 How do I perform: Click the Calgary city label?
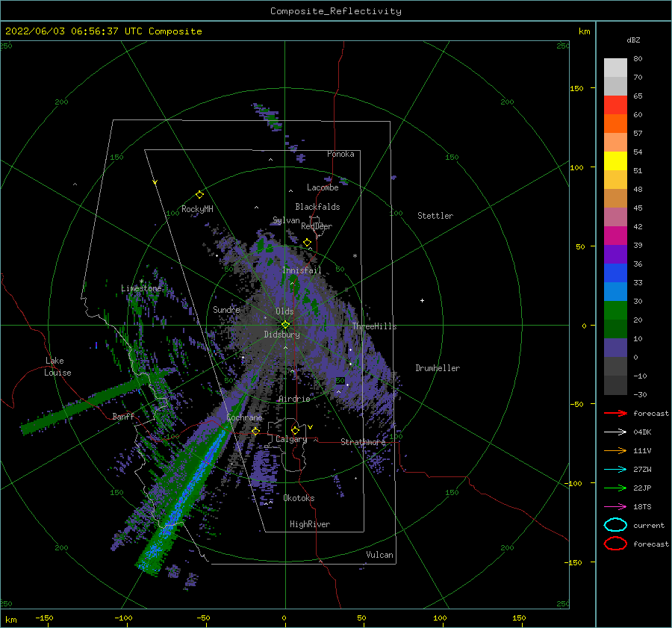(x=291, y=439)
